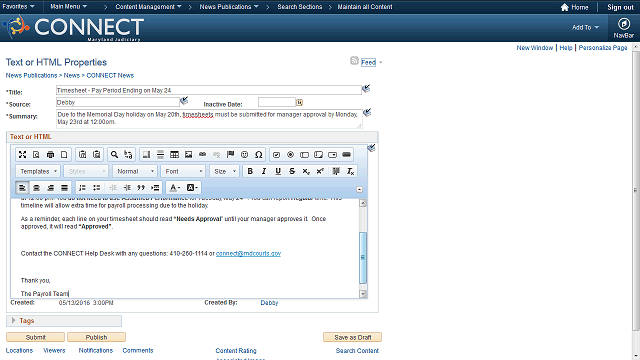Open the Favorites menu
The height and width of the screenshot is (360, 640).
click(18, 7)
